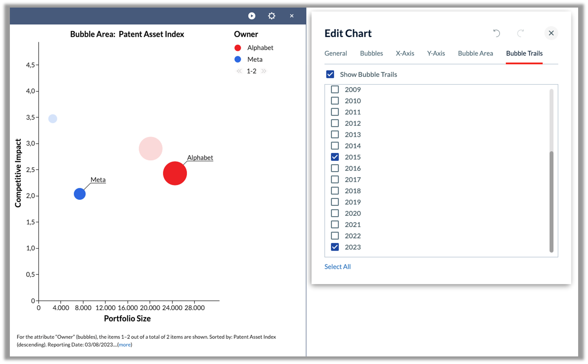588x364 pixels.
Task: Tick the 2020 checkbox
Action: point(335,213)
